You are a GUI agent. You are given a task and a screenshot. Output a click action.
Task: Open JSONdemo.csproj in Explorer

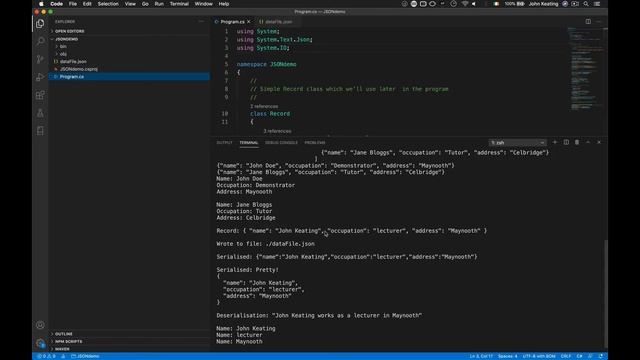point(78,69)
